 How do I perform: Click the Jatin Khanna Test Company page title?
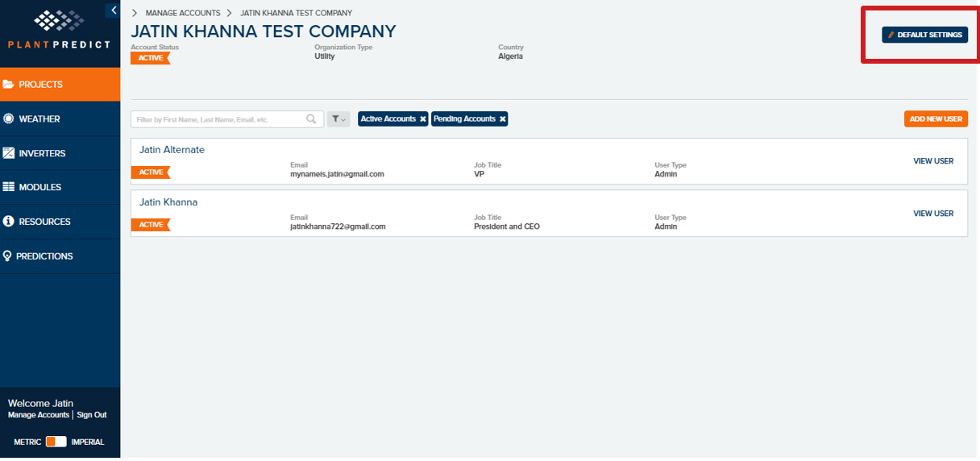pyautogui.click(x=264, y=31)
